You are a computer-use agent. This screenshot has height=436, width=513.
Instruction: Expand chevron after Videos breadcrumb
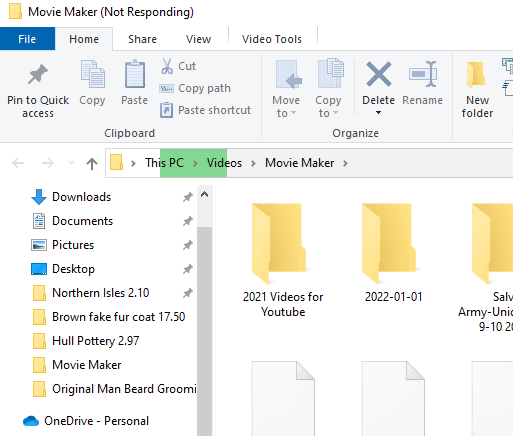click(253, 163)
